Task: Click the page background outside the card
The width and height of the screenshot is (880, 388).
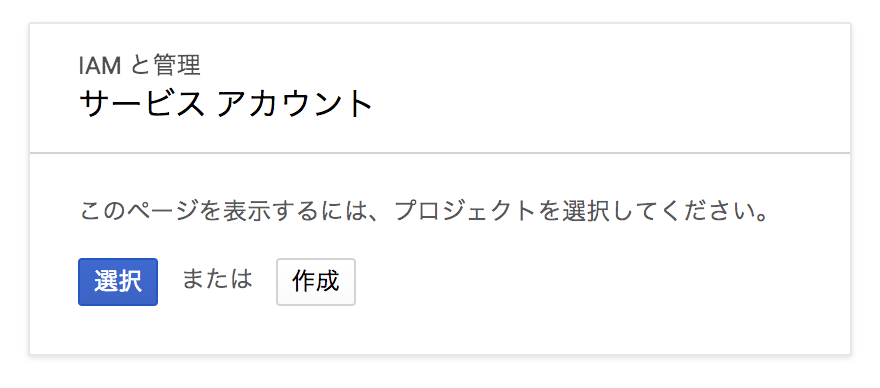Action: [x=440, y=372]
